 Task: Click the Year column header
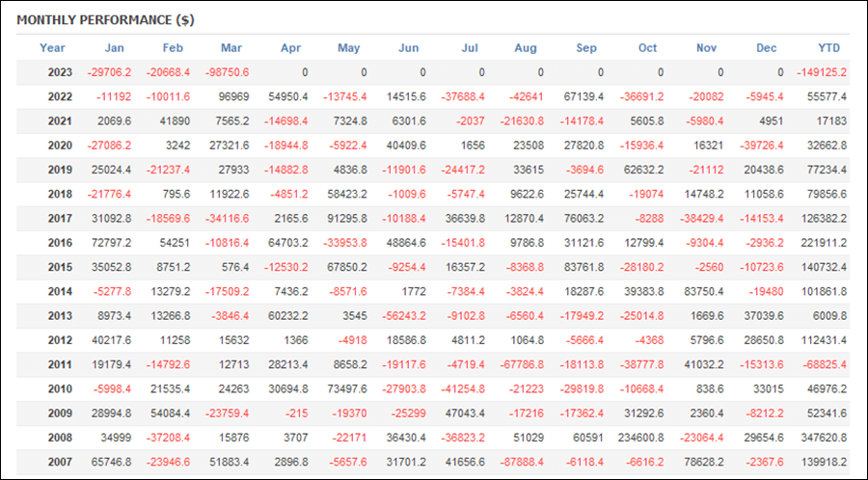pos(53,48)
